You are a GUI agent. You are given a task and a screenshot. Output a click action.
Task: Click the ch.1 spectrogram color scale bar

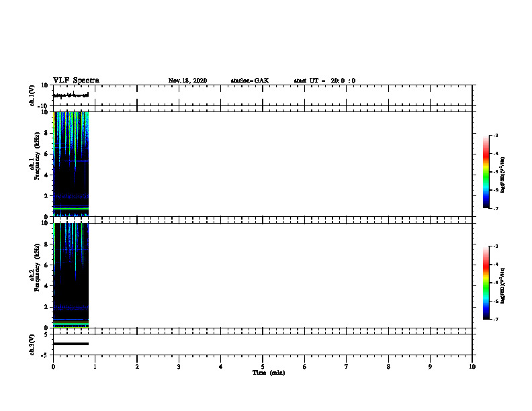pyautogui.click(x=486, y=172)
